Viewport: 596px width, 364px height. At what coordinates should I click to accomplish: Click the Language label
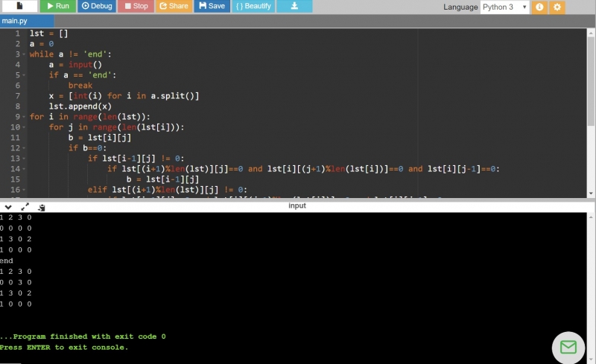click(460, 7)
